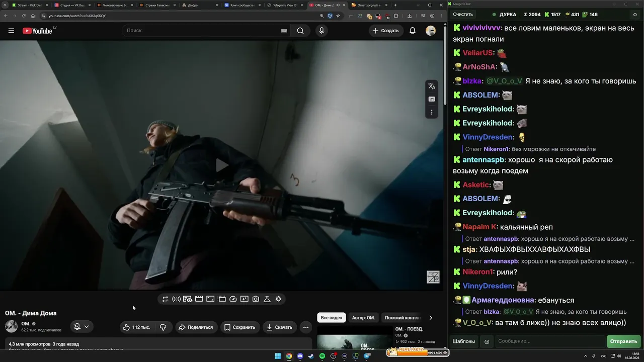Mute the ОМ. - Дима Дома tab audio
644x362 pixels.
[338, 5]
